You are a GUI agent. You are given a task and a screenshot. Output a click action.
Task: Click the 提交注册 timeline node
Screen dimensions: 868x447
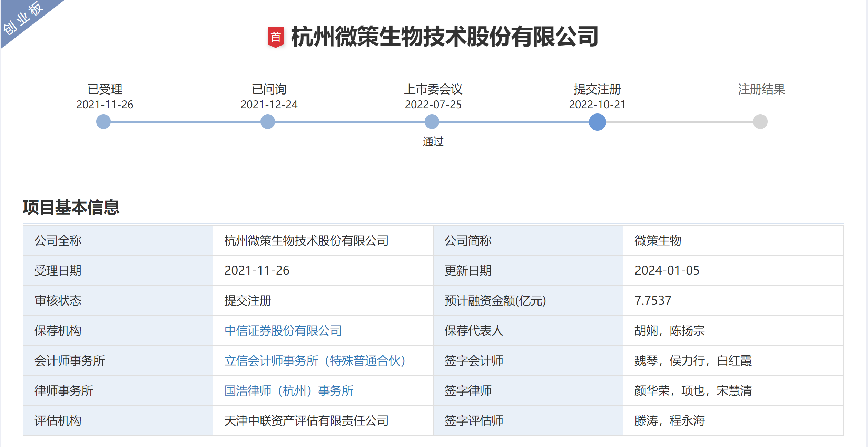point(598,122)
